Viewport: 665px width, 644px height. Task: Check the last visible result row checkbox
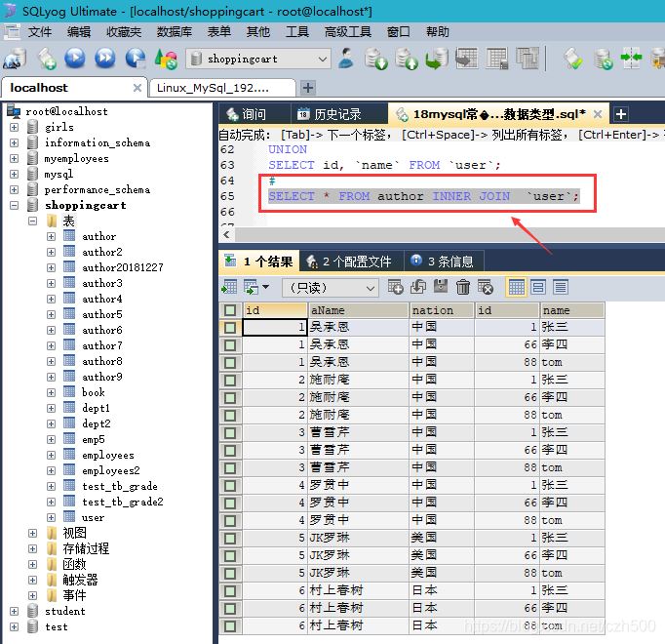(x=229, y=625)
